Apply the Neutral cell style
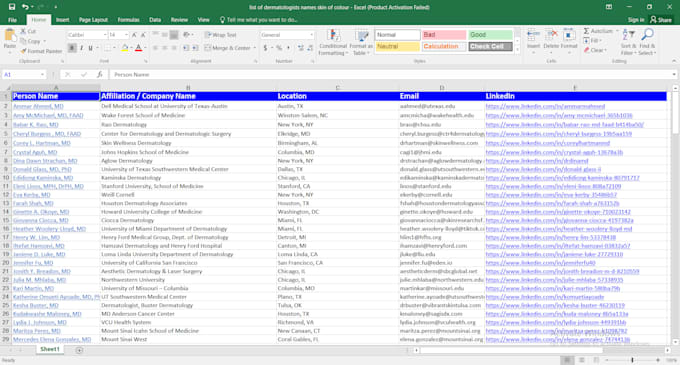The width and height of the screenshot is (680, 365). (397, 46)
